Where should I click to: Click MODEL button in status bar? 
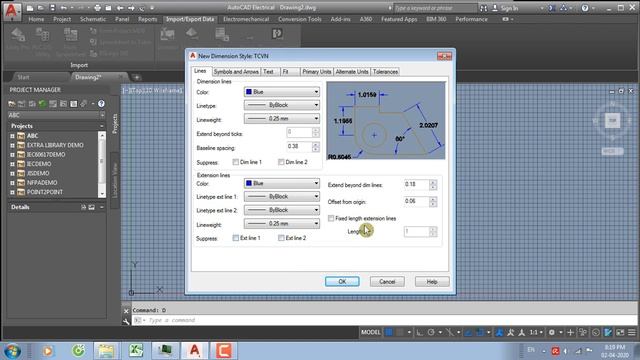pyautogui.click(x=371, y=332)
